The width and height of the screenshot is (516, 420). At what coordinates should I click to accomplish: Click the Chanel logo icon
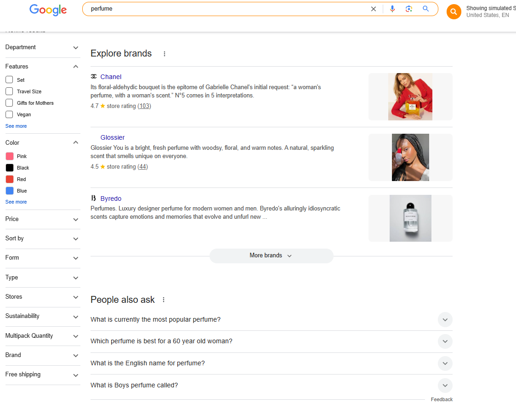click(x=94, y=76)
